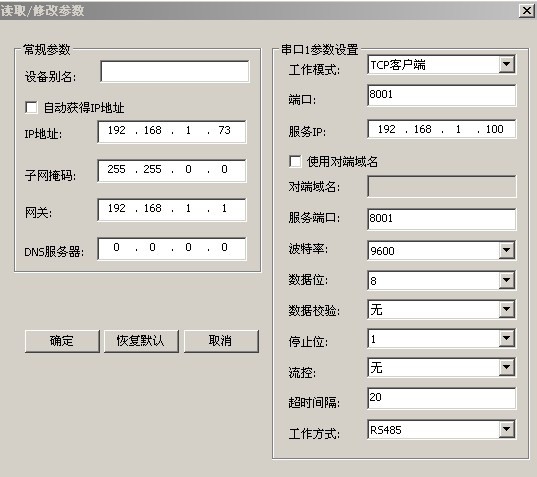Click the 确定 button

pyautogui.click(x=62, y=341)
